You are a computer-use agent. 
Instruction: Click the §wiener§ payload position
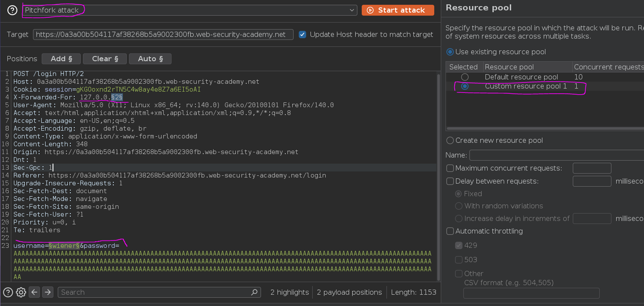point(64,246)
